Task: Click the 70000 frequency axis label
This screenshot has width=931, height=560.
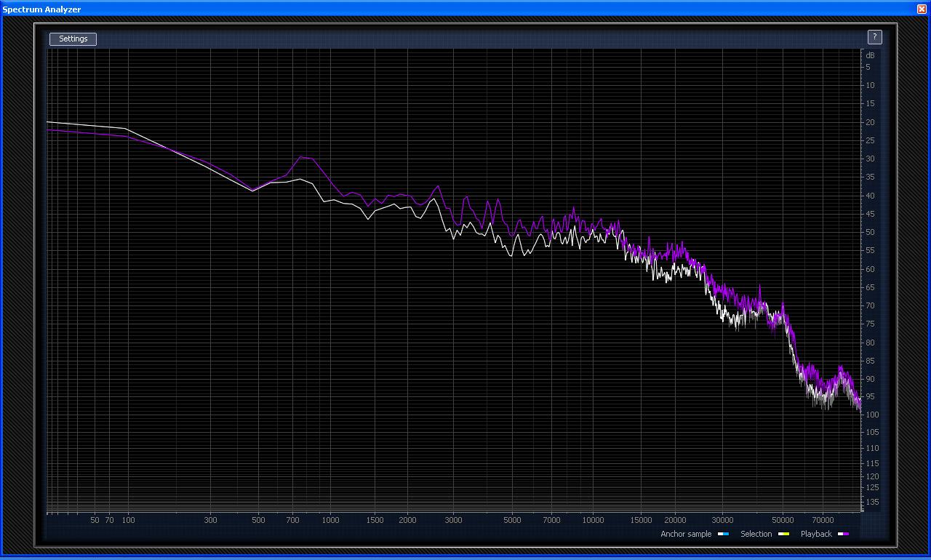Action: pos(823,520)
